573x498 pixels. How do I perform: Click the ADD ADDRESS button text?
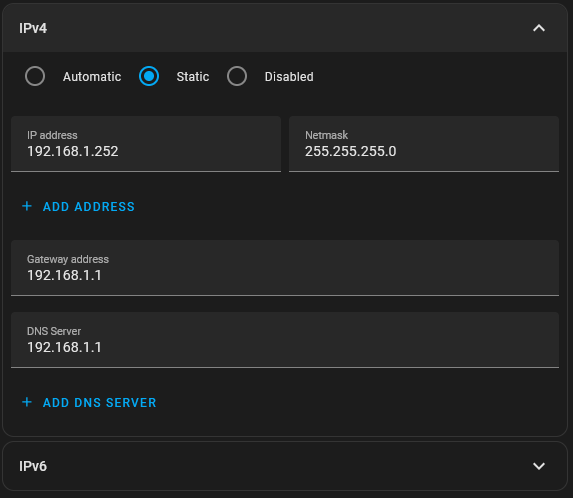click(89, 207)
